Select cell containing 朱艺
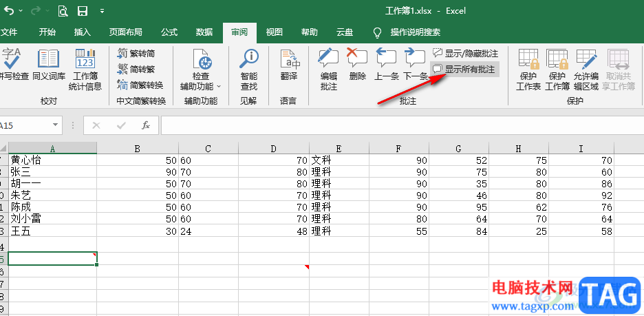The width and height of the screenshot is (644, 316). coord(52,196)
